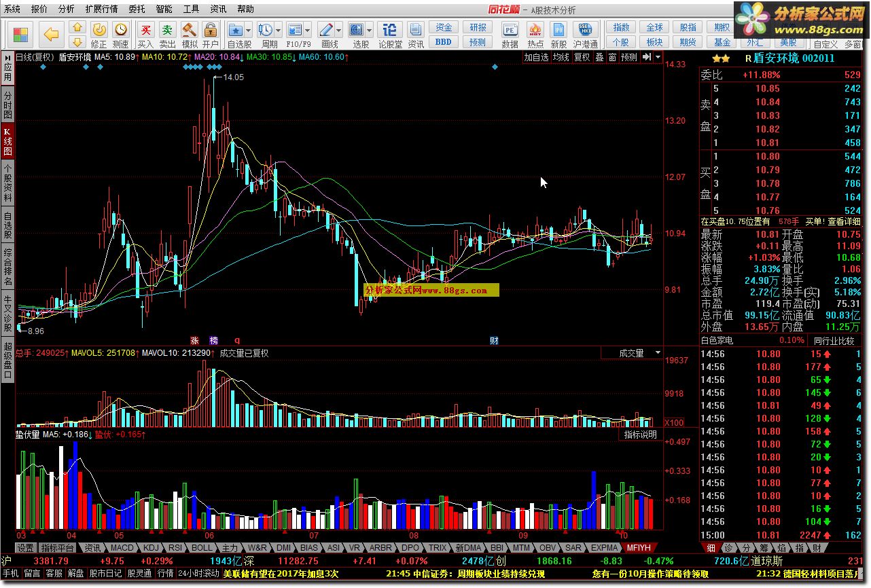Select the BOLL indicator tab
Viewport: 871px width, 588px height.
tap(202, 547)
